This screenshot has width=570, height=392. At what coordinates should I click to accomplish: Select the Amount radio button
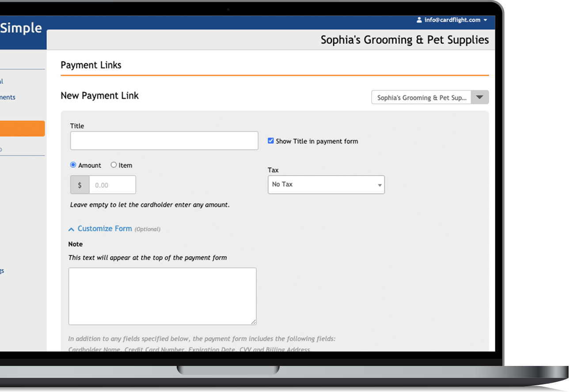pyautogui.click(x=73, y=165)
